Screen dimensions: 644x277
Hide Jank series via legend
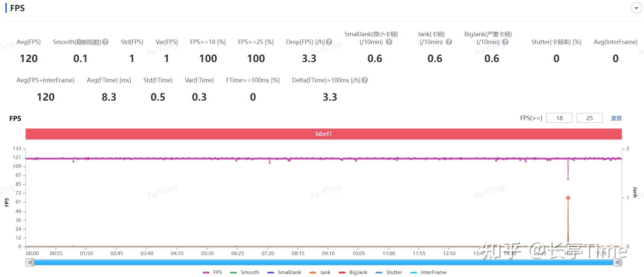(x=320, y=272)
